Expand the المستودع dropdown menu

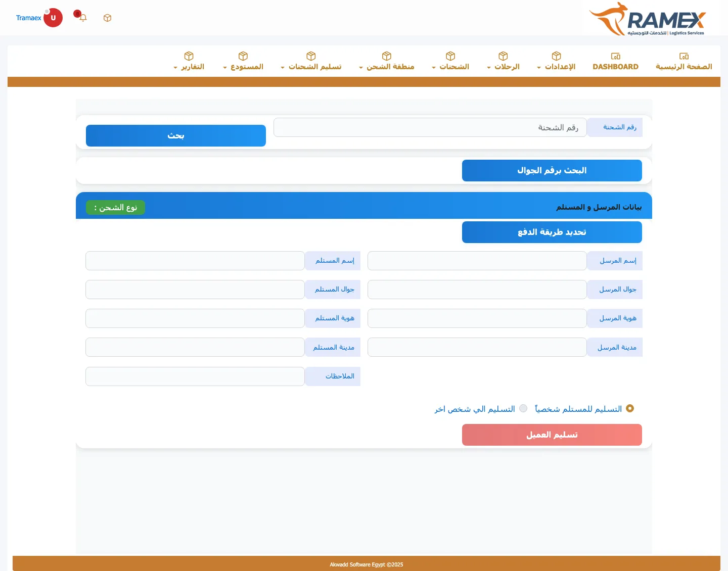pos(243,67)
